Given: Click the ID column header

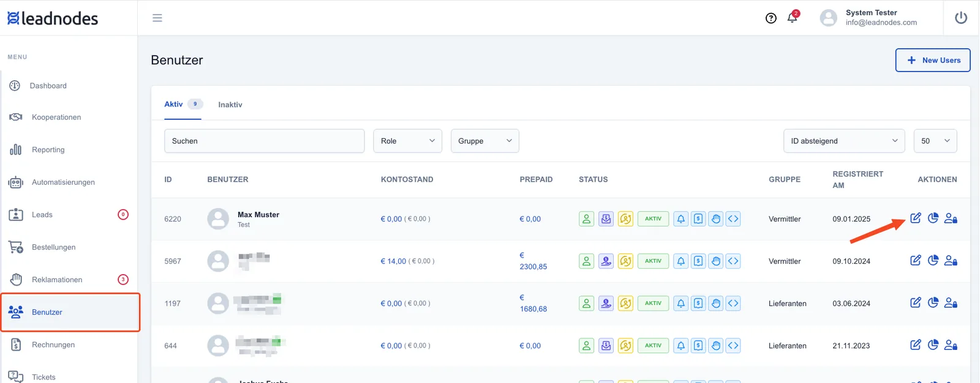Looking at the screenshot, I should pos(168,179).
